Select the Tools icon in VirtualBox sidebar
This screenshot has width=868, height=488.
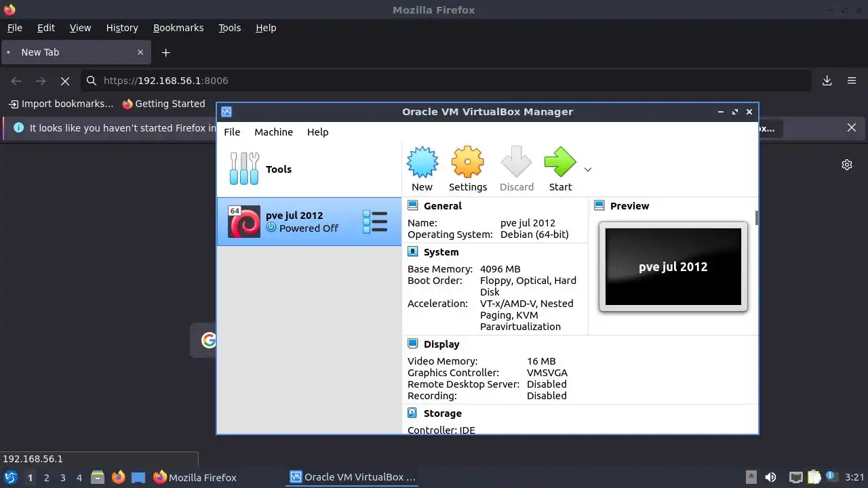[244, 169]
